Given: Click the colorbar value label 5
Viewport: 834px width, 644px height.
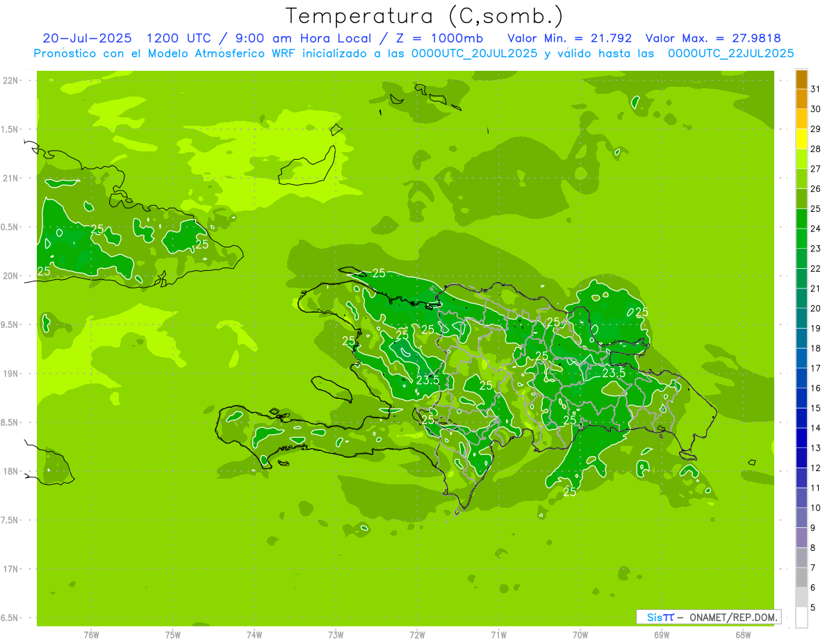Looking at the screenshot, I should coord(812,608).
